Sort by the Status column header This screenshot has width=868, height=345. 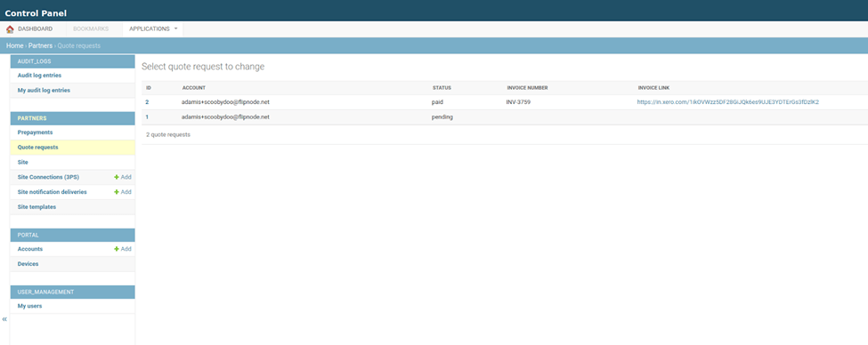(442, 88)
